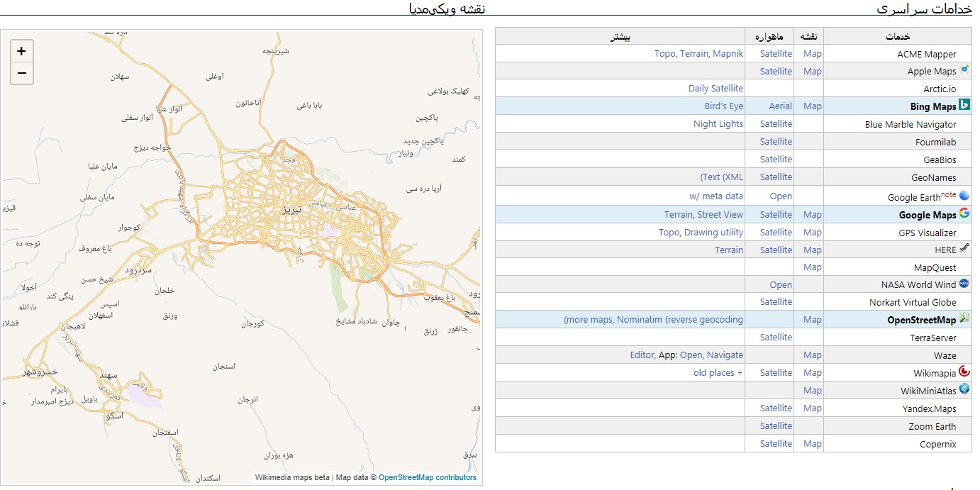Viewport: 980px width, 490px height.
Task: Open TerraServer Satellite link
Action: pos(776,338)
